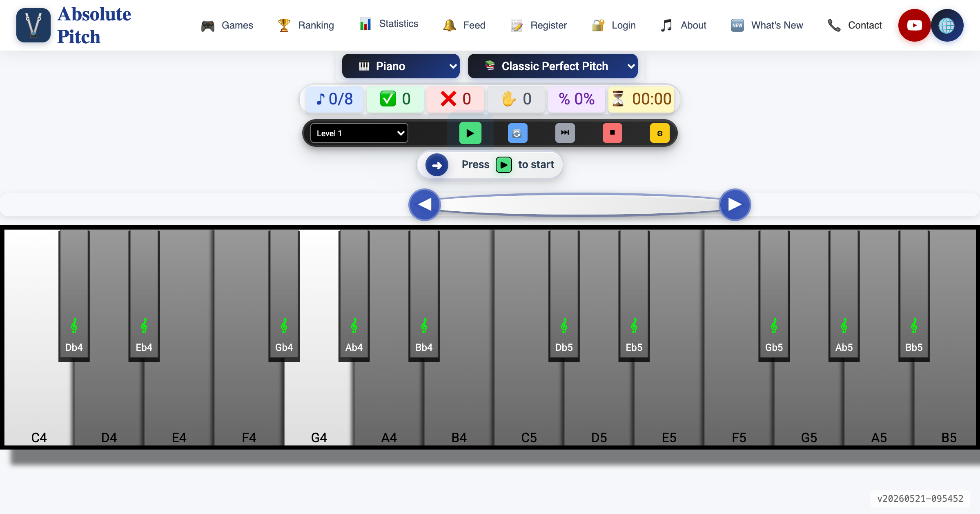
Task: Go to Statistics
Action: (389, 24)
